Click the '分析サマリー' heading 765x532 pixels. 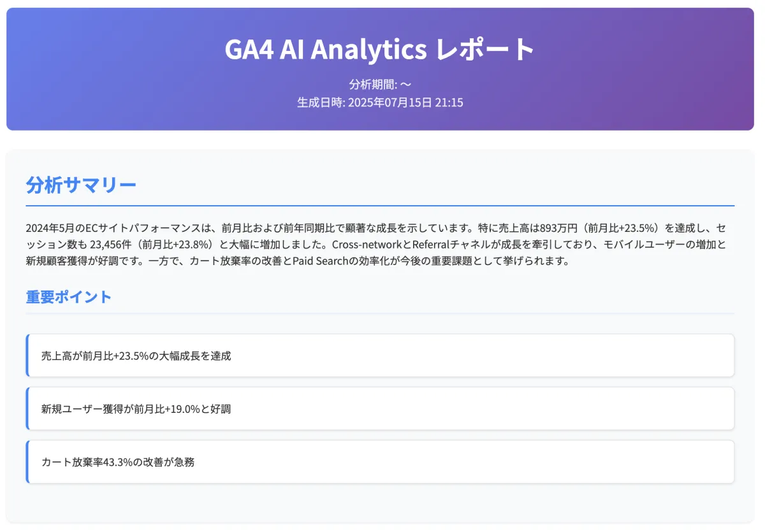pyautogui.click(x=81, y=185)
